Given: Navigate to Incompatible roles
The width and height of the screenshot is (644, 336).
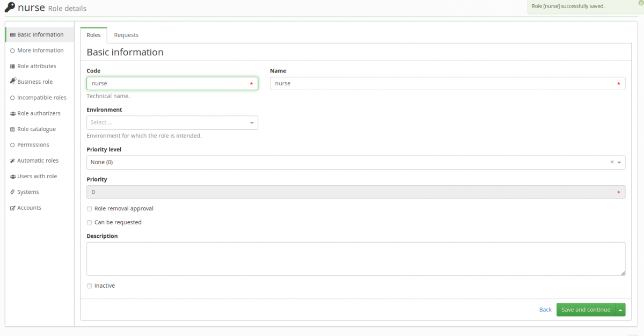Looking at the screenshot, I should [x=40, y=98].
